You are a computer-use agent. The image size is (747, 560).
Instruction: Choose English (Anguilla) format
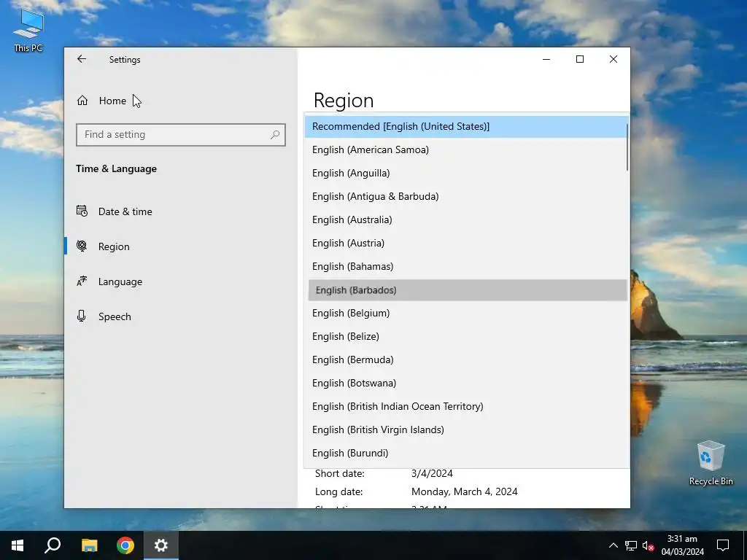point(466,174)
